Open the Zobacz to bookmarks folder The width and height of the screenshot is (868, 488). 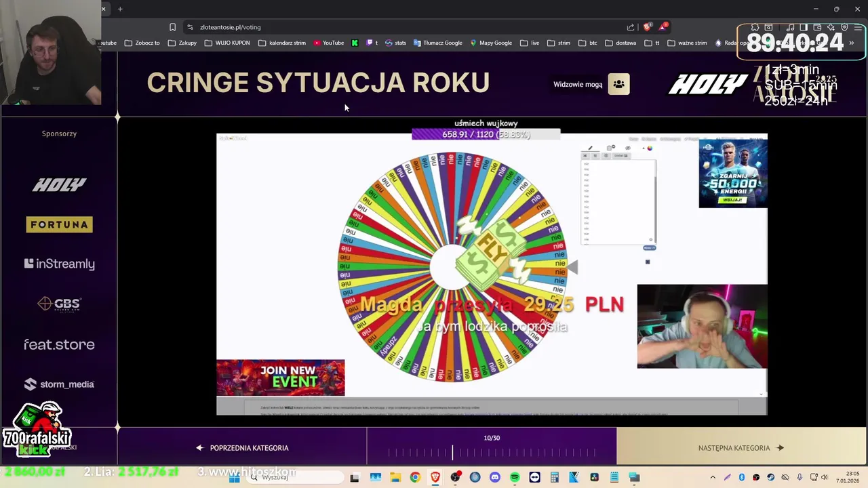click(142, 43)
